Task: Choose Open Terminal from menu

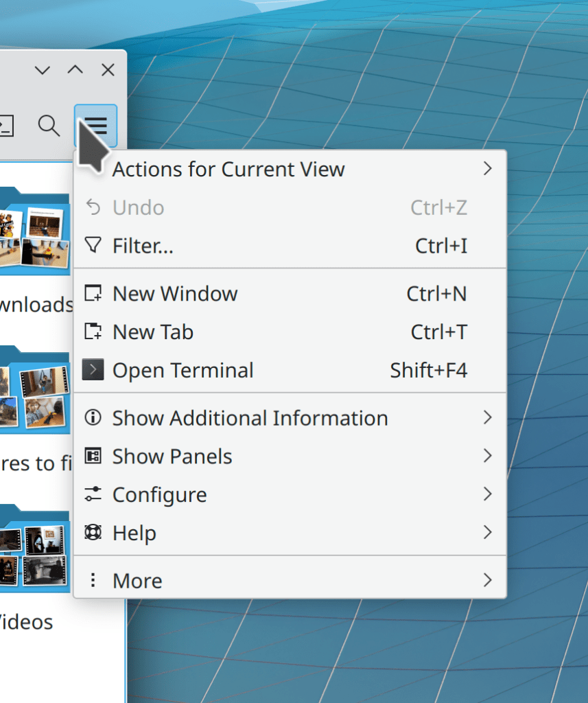Action: click(183, 371)
